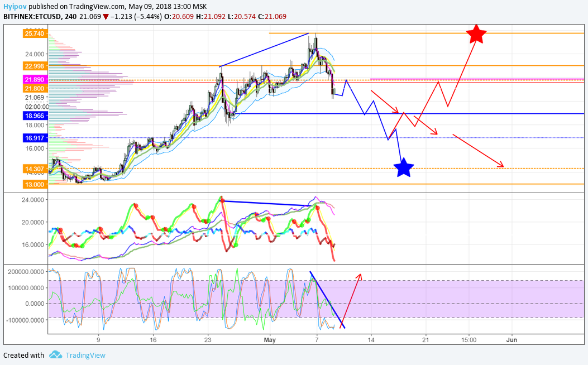
Task: Click the C:21.069 close value
Action: tap(273, 17)
